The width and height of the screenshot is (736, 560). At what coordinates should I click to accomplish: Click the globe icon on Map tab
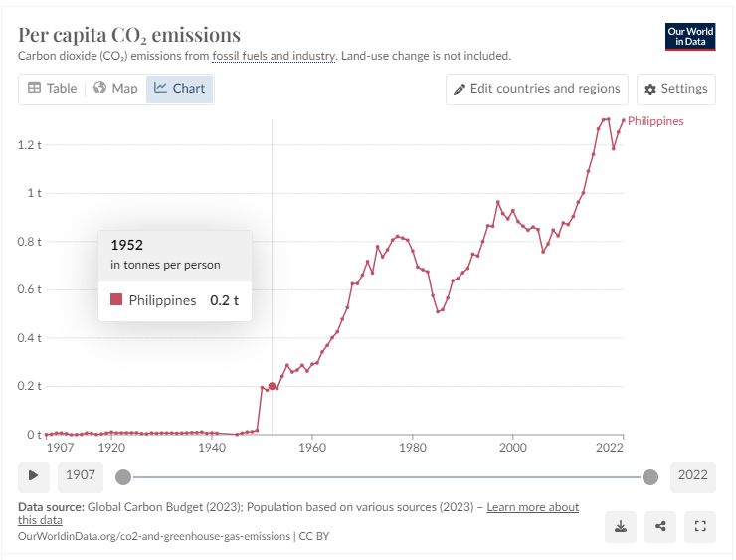click(x=99, y=88)
